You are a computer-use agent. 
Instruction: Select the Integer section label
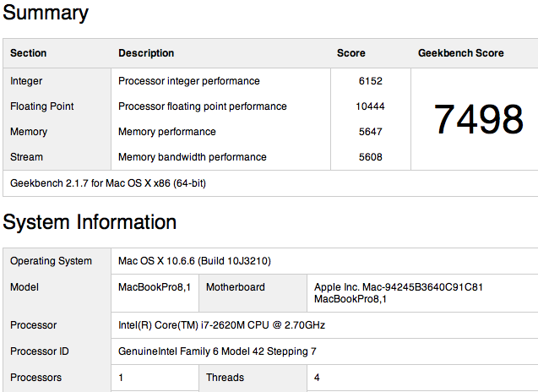26,81
